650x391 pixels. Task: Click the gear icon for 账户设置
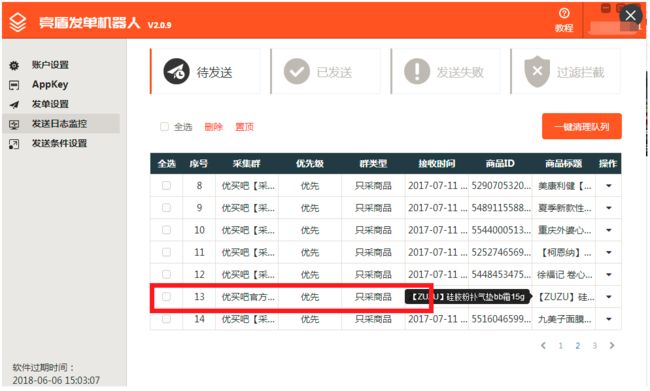pos(14,66)
